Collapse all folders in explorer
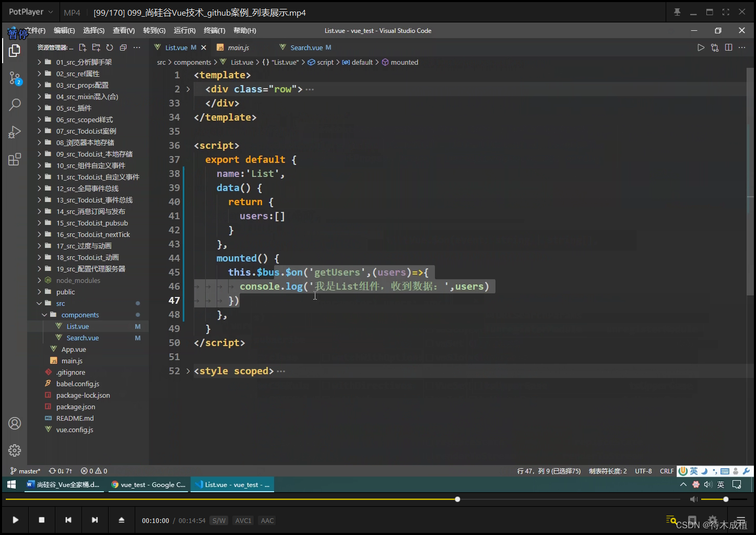Viewport: 756px width, 535px height. pos(123,47)
